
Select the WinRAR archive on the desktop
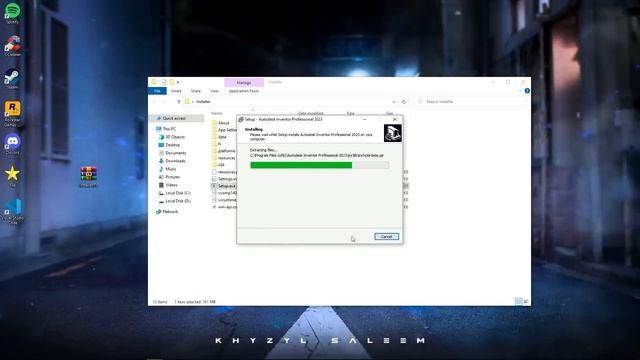88,177
